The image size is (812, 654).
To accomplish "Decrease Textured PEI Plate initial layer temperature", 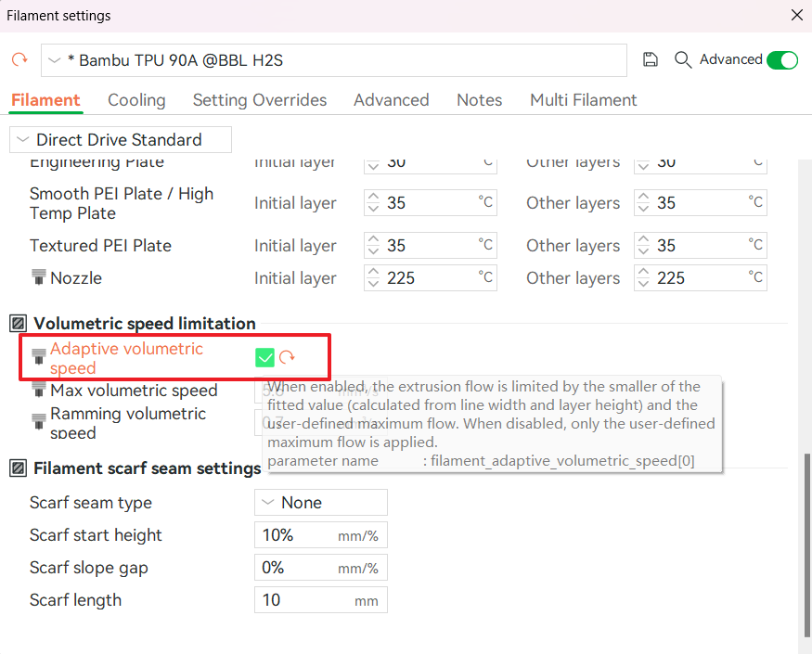I will (373, 250).
